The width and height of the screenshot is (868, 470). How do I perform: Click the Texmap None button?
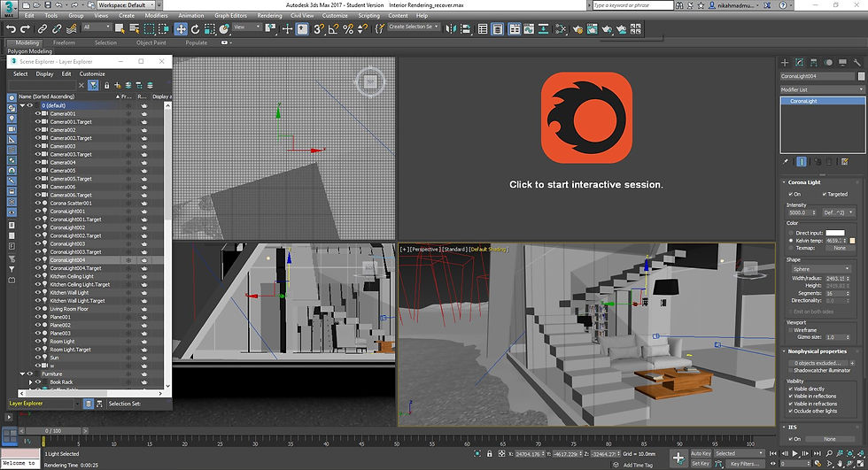(840, 248)
